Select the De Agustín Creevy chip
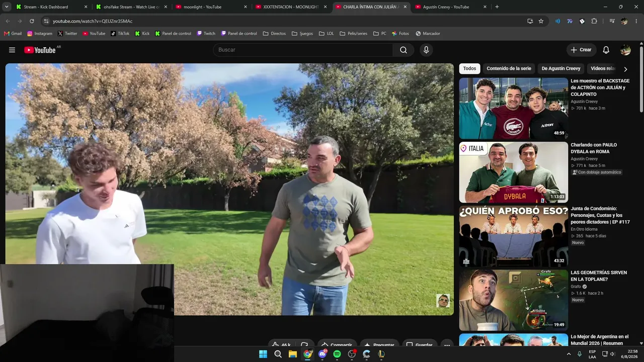644x362 pixels. [x=561, y=69]
